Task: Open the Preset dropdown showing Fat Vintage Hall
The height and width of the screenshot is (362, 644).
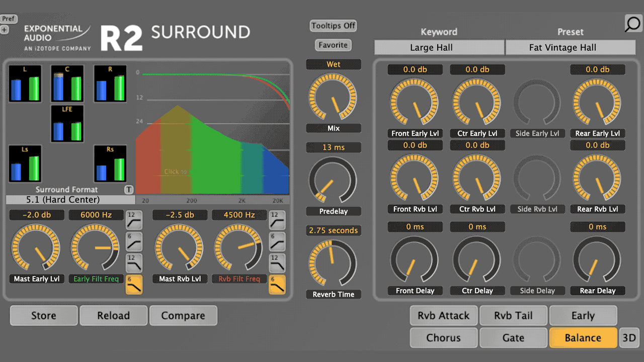Action: click(x=570, y=48)
